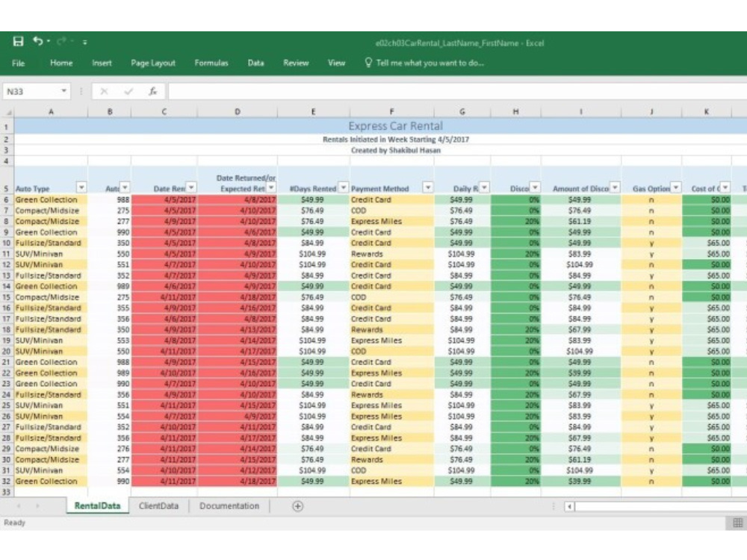This screenshot has height=560, width=747.
Task: Select column A header
Action: point(51,112)
